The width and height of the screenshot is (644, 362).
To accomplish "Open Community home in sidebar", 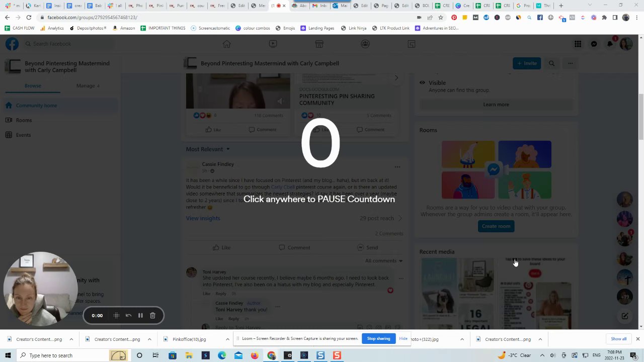I will click(x=60, y=106).
